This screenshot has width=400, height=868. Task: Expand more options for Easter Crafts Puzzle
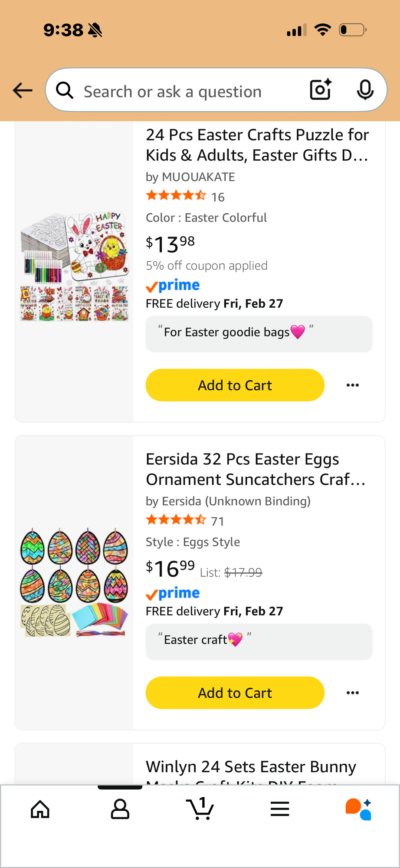point(353,385)
